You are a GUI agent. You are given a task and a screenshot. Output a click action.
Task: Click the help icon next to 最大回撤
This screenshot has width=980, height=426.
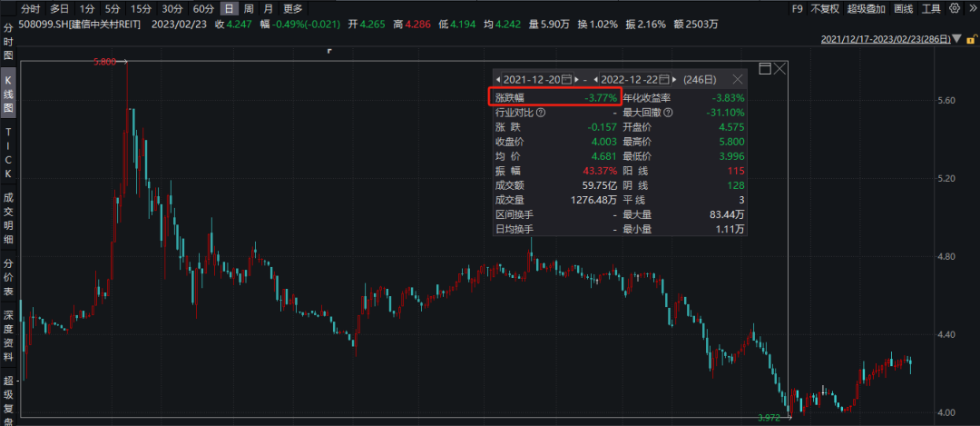[x=668, y=113]
